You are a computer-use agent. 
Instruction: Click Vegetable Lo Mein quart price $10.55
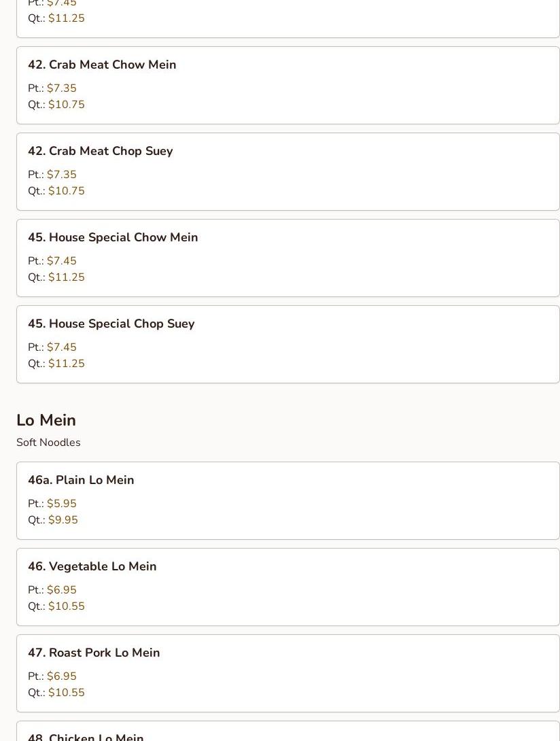pyautogui.click(x=67, y=606)
